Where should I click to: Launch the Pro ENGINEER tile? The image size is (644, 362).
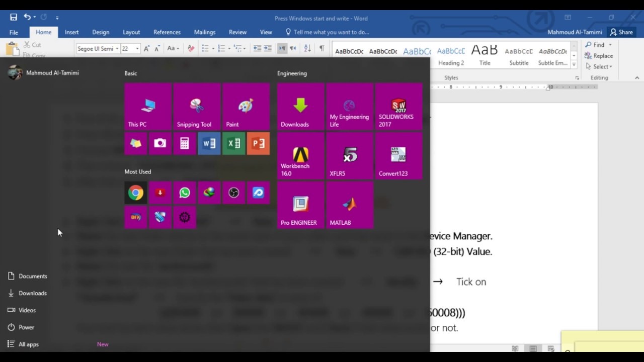coord(300,205)
